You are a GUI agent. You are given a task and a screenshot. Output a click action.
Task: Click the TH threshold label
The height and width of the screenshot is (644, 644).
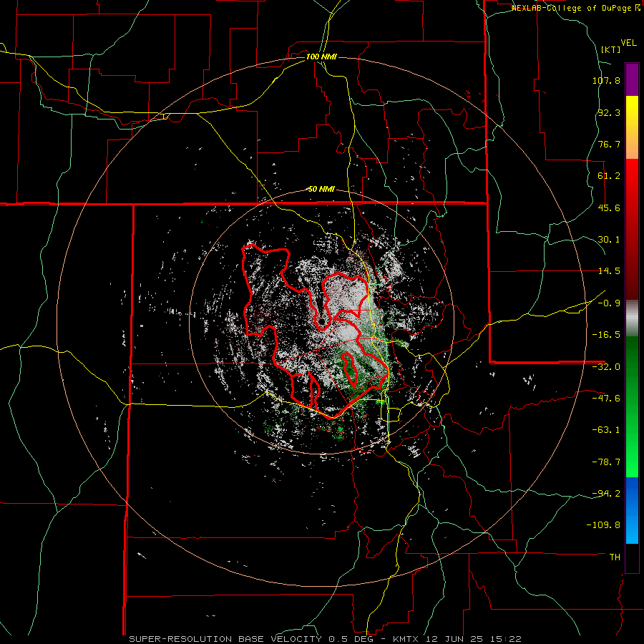click(x=615, y=557)
